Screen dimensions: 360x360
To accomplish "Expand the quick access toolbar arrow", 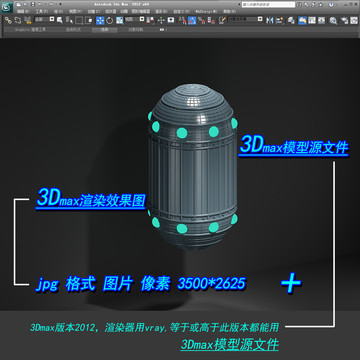I will (60, 4).
